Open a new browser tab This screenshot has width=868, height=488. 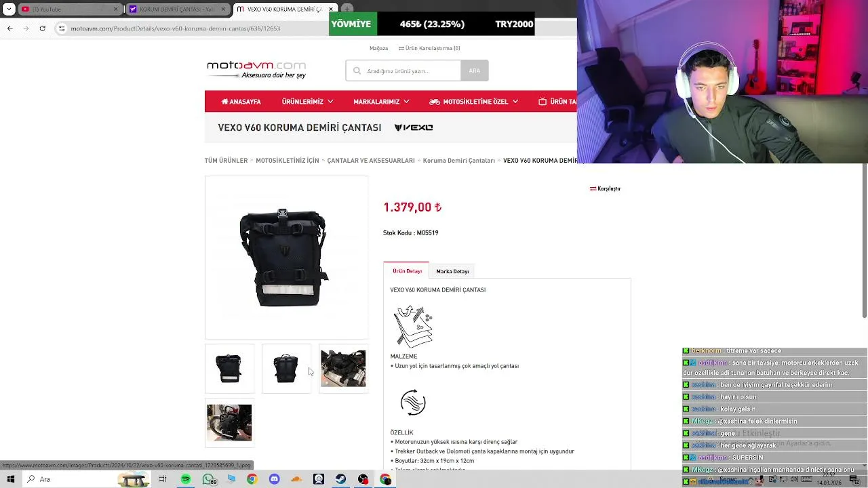click(x=347, y=9)
